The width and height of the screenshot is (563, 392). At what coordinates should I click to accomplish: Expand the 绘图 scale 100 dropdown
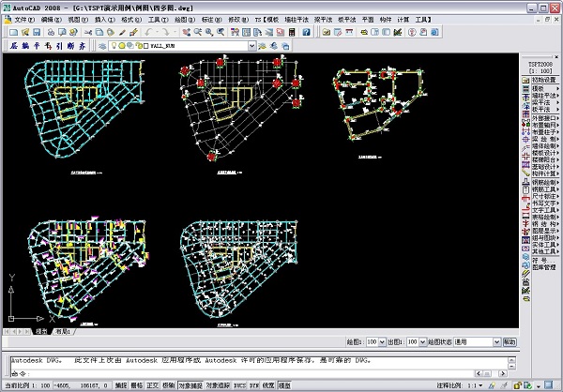click(382, 342)
